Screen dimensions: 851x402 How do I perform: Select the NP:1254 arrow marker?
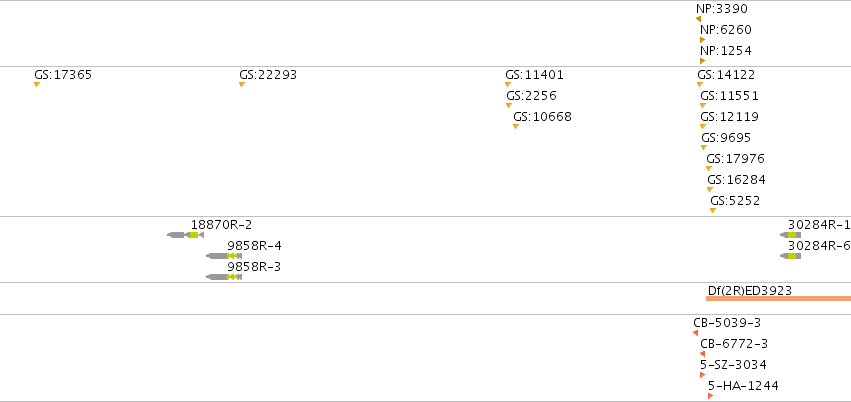[702, 61]
